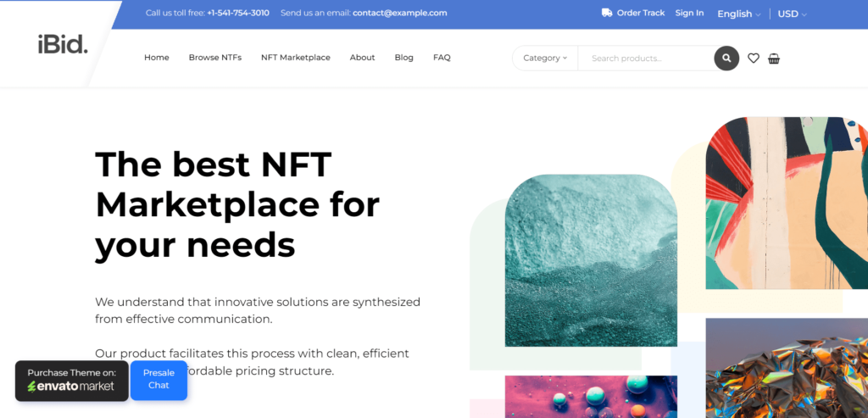Open the FAQ menu item
This screenshot has height=418, width=868.
[442, 58]
